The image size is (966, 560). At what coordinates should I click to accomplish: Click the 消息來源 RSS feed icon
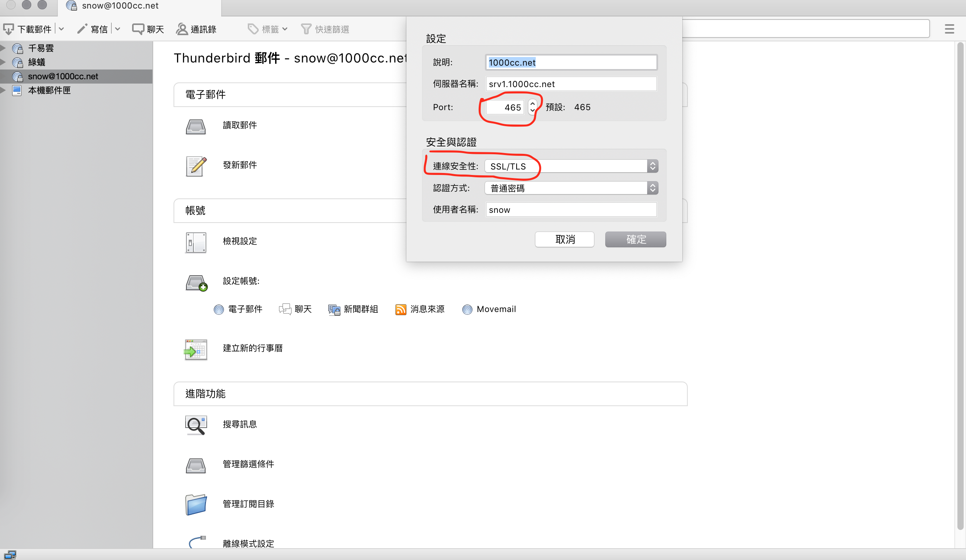401,309
